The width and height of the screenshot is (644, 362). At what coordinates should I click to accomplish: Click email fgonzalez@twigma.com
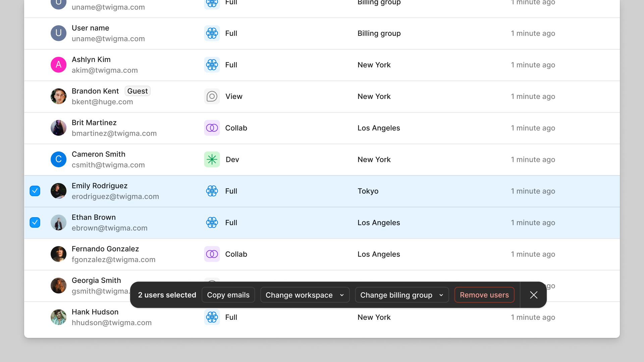tap(113, 259)
